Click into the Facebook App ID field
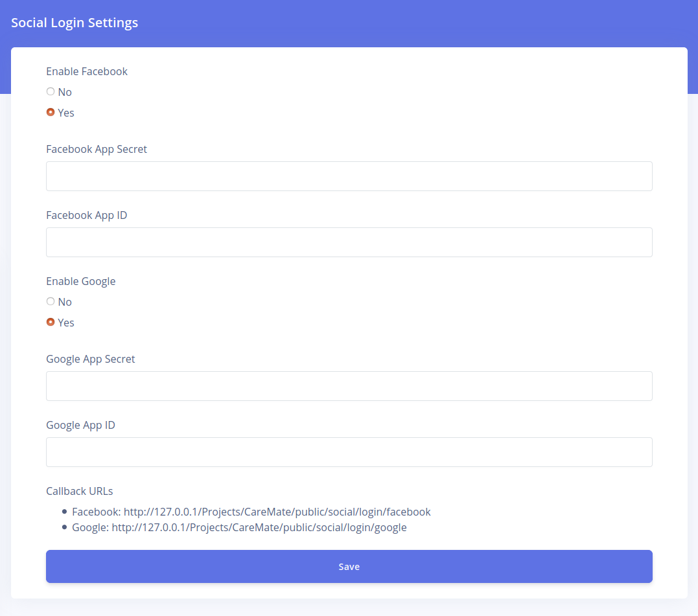 coord(349,242)
